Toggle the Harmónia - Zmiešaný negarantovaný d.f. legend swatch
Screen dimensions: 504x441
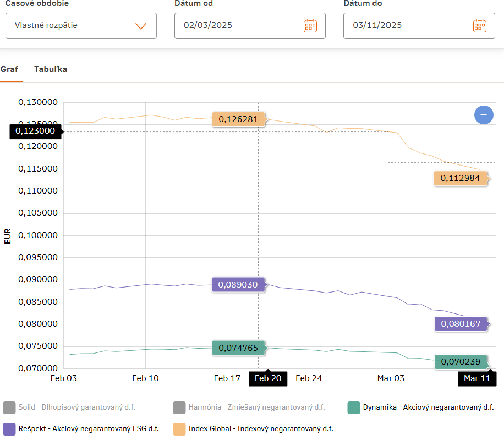coord(179,407)
